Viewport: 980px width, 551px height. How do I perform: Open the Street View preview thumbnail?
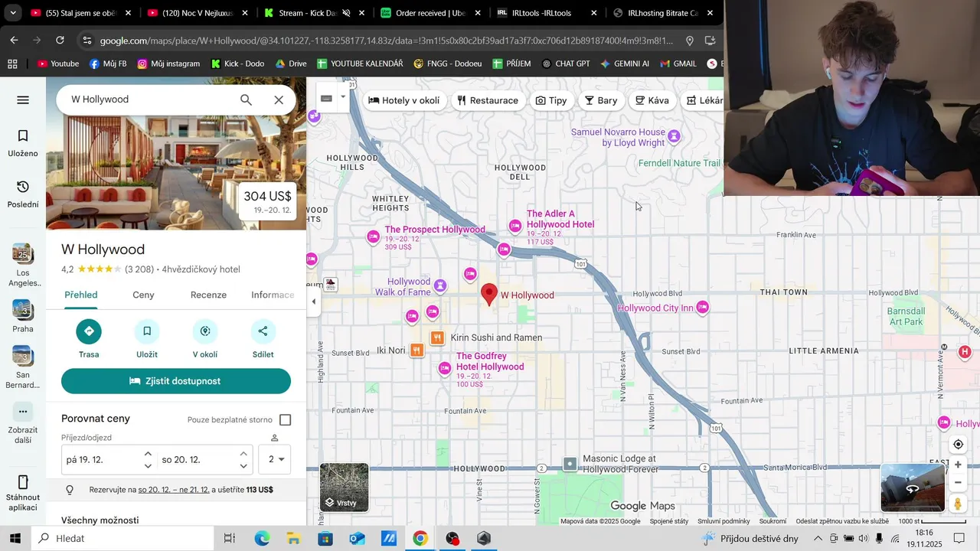coord(912,487)
